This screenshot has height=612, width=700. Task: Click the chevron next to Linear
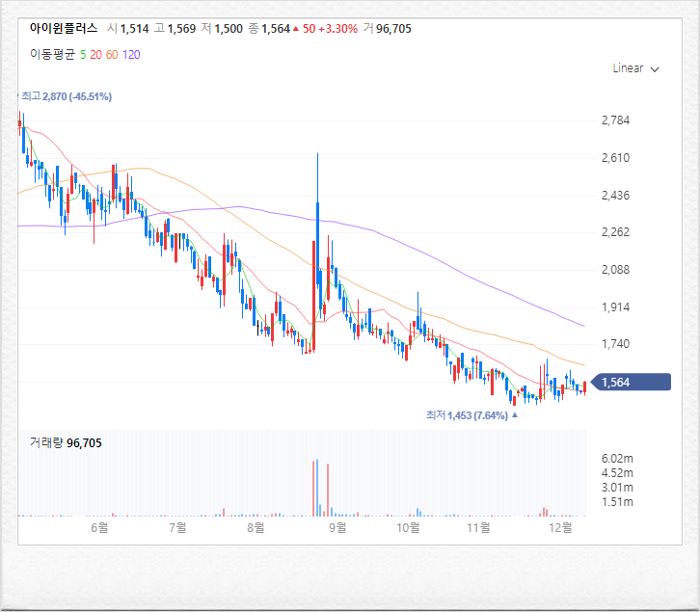[655, 69]
